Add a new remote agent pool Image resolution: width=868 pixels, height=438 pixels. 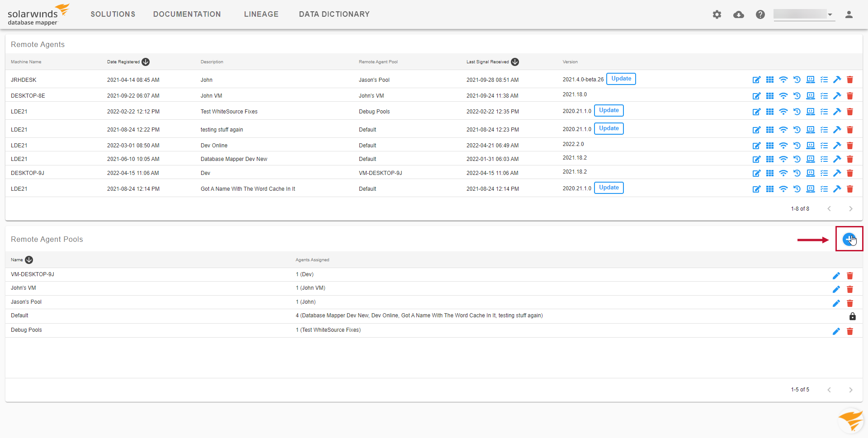(x=849, y=239)
